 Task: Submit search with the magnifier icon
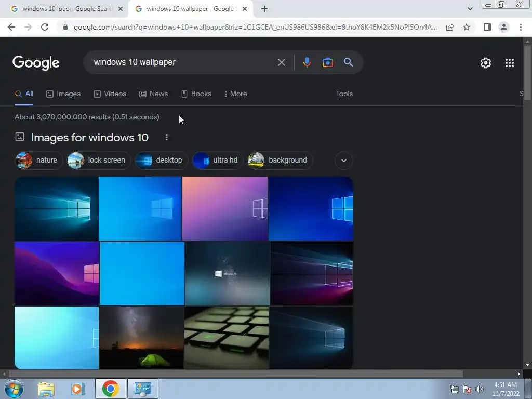pos(348,62)
